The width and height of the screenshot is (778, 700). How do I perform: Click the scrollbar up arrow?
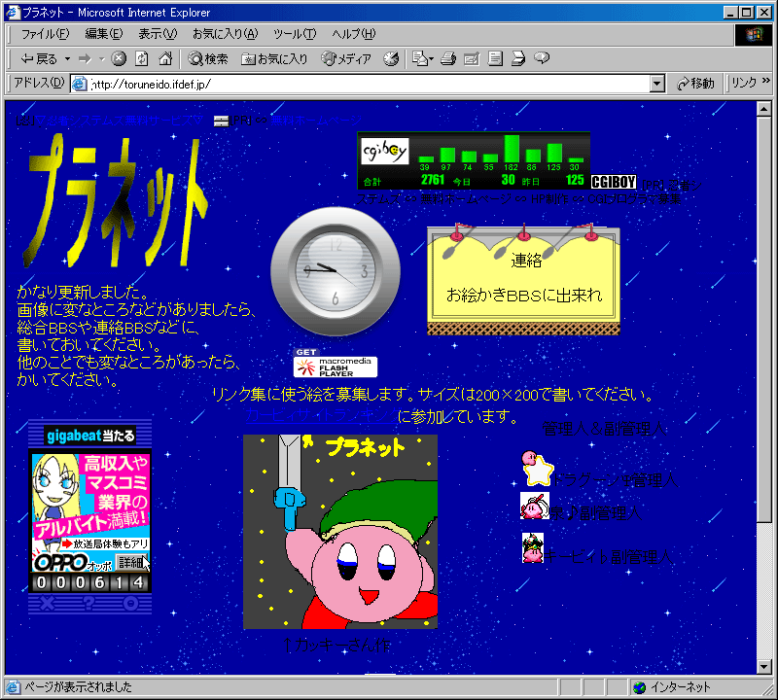[x=764, y=109]
